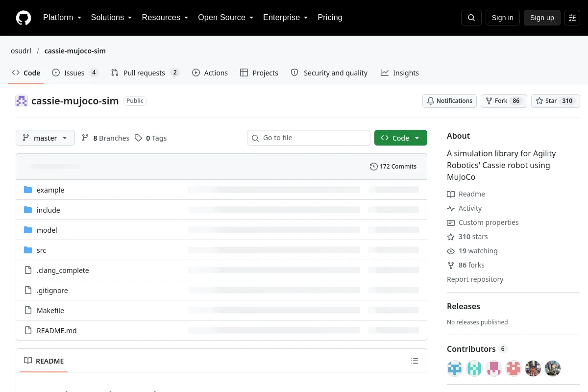Open the Security and quality tab
The width and height of the screenshot is (588, 392).
click(329, 73)
